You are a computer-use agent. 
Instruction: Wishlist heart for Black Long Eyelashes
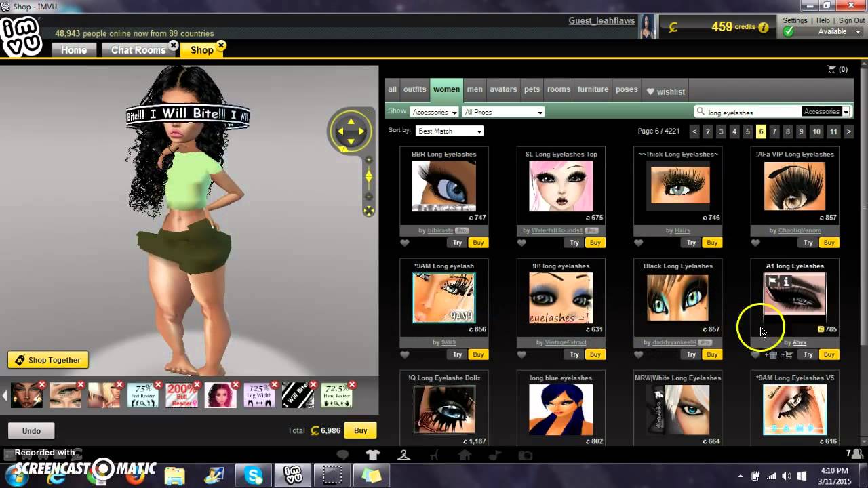(x=638, y=354)
